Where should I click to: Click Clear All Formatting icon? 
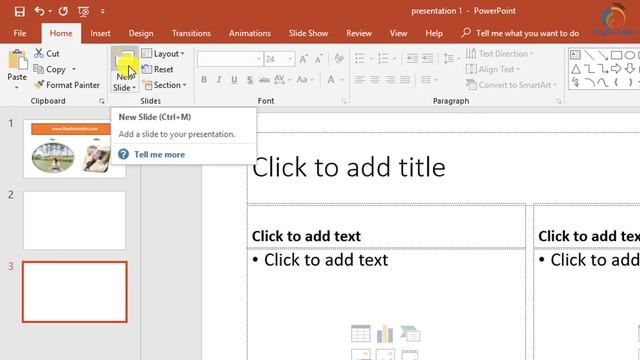click(339, 59)
